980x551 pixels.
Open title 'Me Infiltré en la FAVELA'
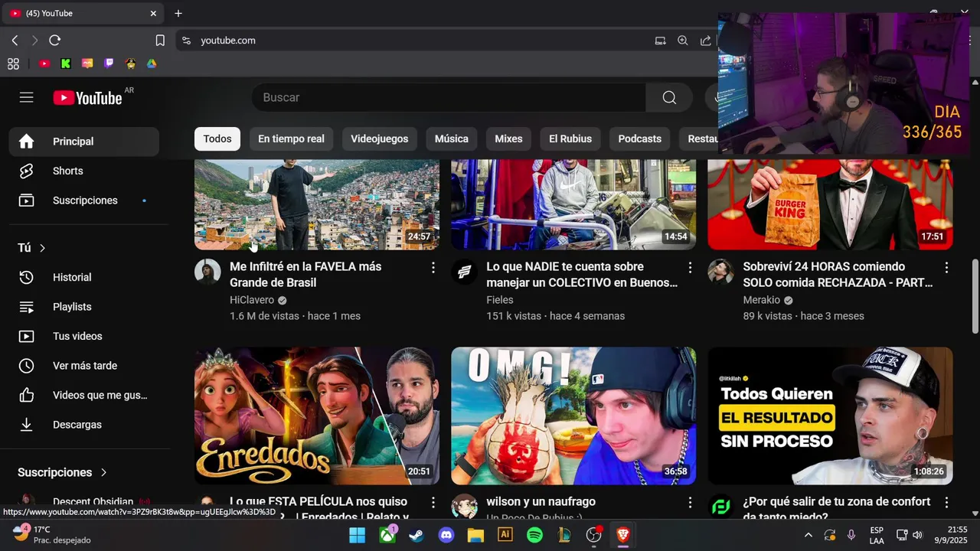click(305, 275)
